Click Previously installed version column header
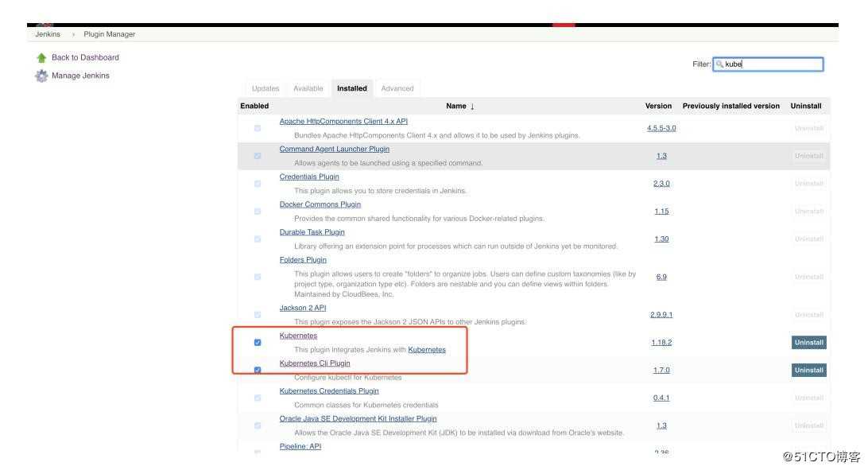 (730, 107)
